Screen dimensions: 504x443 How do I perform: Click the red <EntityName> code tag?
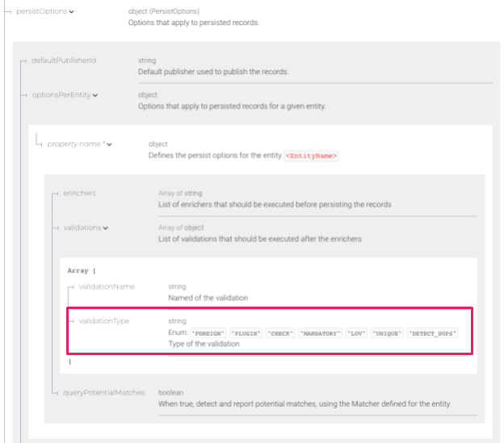tap(312, 156)
